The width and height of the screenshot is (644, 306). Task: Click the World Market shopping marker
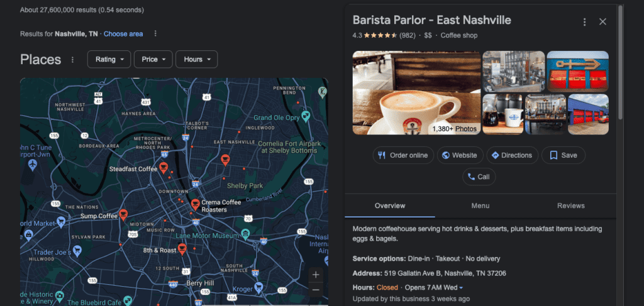(x=61, y=222)
